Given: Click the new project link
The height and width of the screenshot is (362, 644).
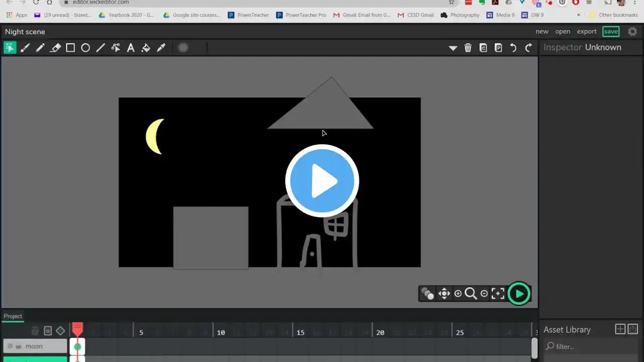Looking at the screenshot, I should [542, 31].
